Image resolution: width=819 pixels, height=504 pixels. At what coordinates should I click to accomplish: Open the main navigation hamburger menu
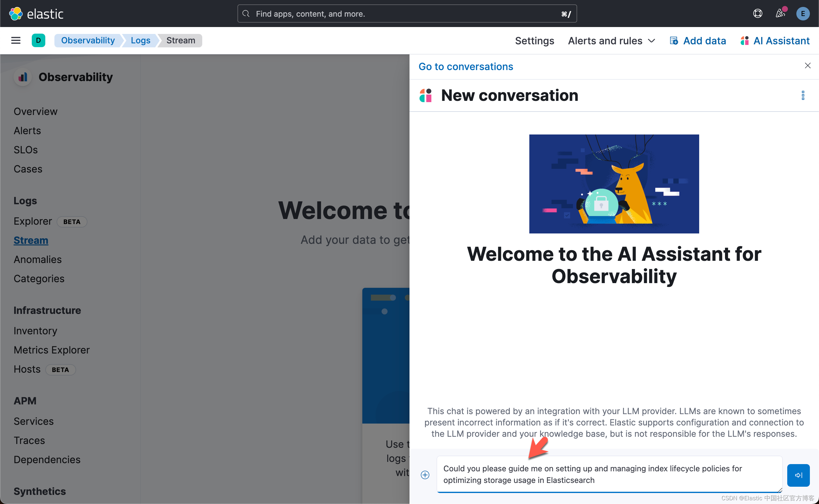click(16, 40)
